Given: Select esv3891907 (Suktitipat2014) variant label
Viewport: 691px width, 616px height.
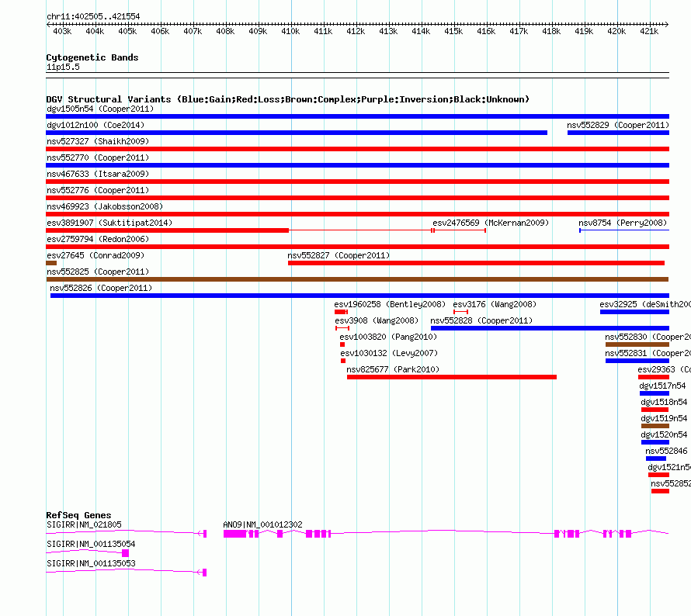Looking at the screenshot, I should tap(109, 223).
